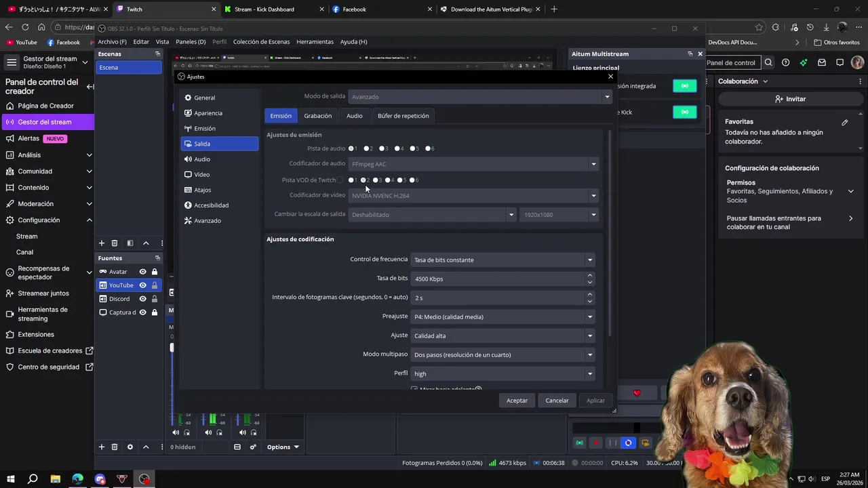Open Video settings category

[219, 174]
